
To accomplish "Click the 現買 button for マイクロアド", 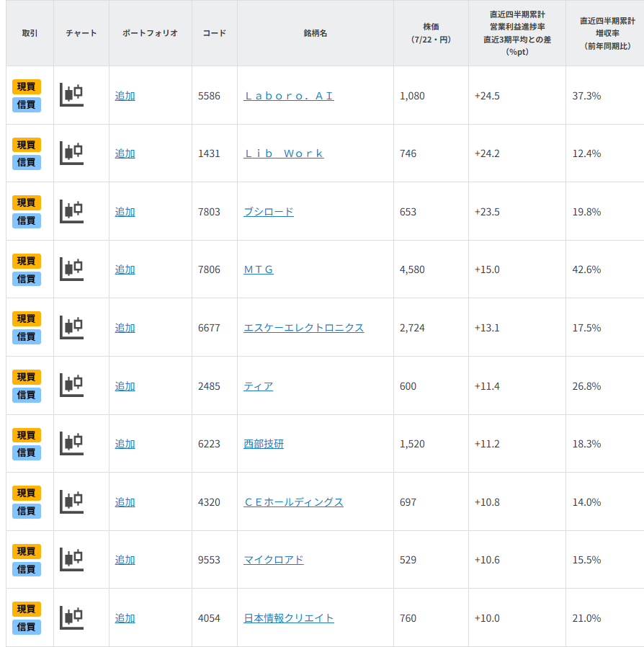I will tap(27, 551).
